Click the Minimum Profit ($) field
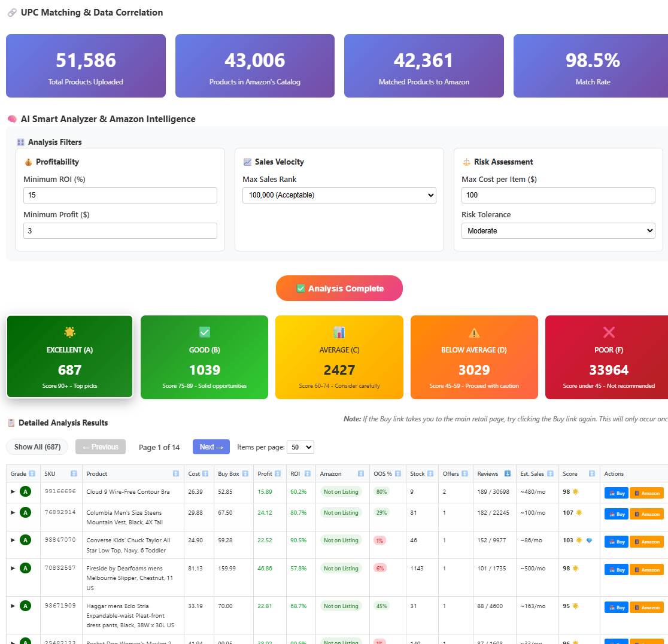Screen dimensions: 668x644 pos(120,231)
